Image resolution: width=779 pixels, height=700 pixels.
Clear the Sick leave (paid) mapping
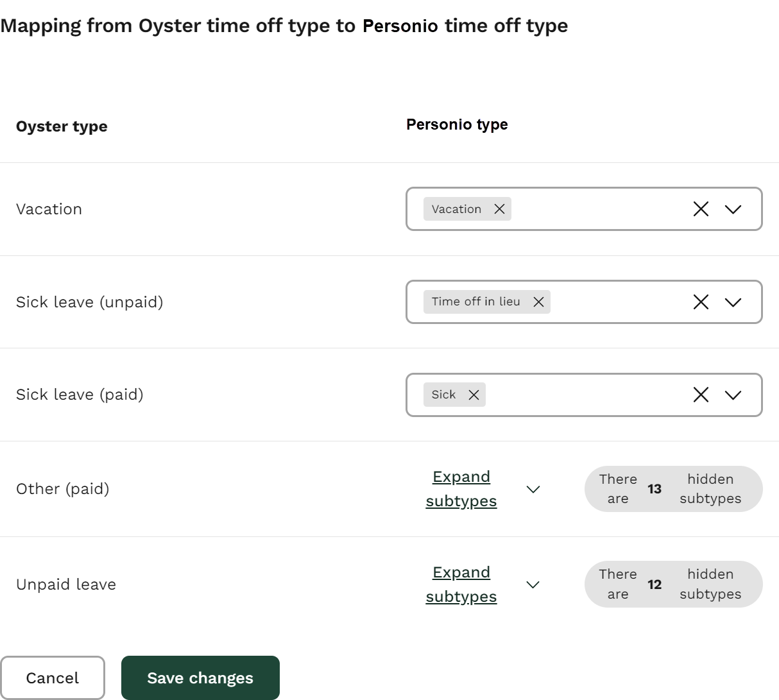pyautogui.click(x=700, y=395)
